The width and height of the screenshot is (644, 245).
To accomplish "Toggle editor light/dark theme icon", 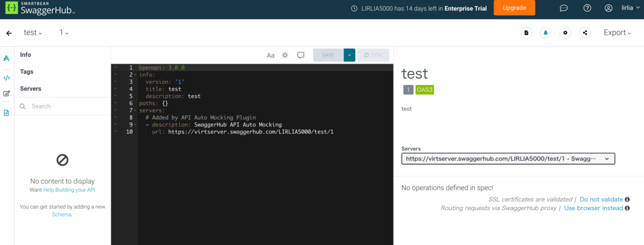I will coord(285,55).
